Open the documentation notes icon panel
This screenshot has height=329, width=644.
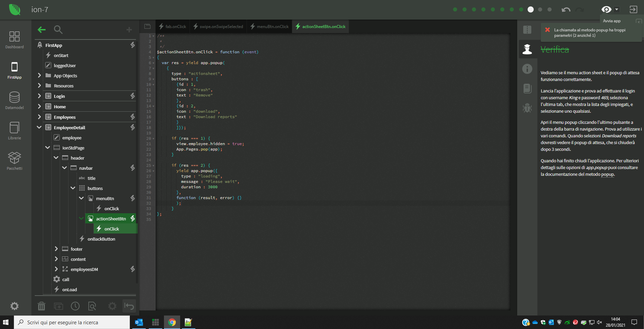point(527,88)
